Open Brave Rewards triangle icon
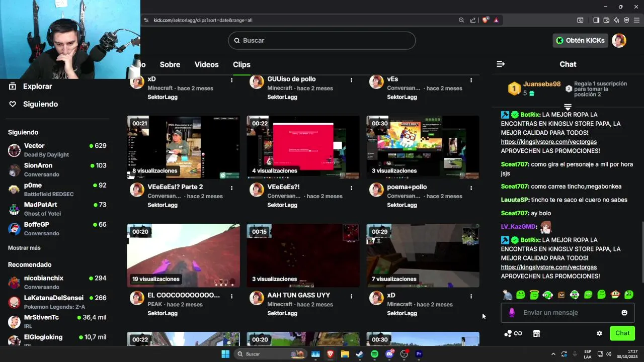This screenshot has height=362, width=644. click(x=496, y=20)
